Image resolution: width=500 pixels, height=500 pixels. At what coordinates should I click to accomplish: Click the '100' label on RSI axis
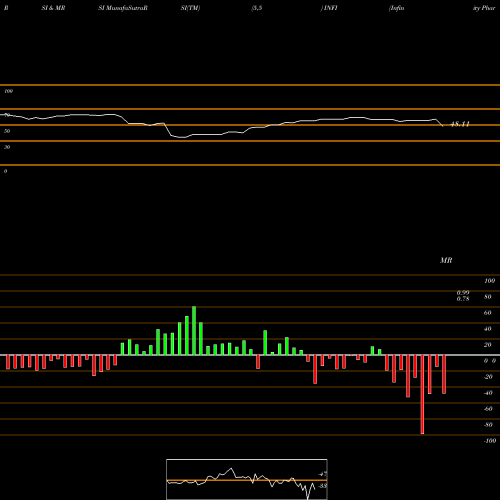(8, 91)
